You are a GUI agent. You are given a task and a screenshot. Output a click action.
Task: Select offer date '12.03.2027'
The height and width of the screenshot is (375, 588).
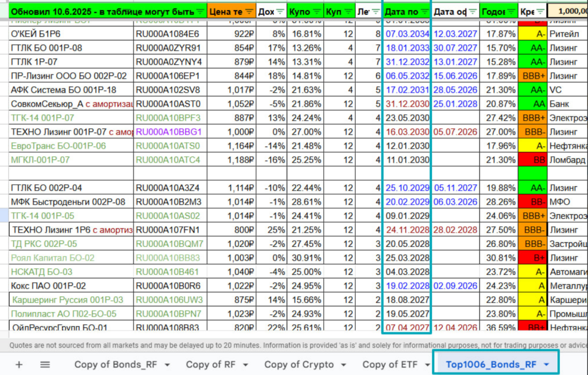click(455, 34)
